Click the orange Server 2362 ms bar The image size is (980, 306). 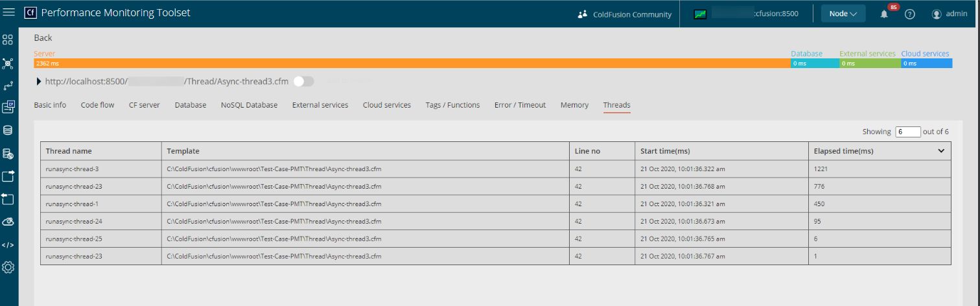tap(412, 64)
